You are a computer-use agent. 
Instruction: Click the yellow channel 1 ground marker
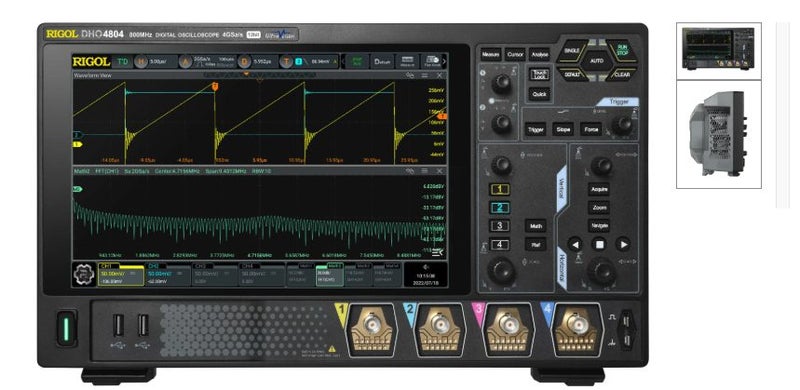tap(77, 144)
